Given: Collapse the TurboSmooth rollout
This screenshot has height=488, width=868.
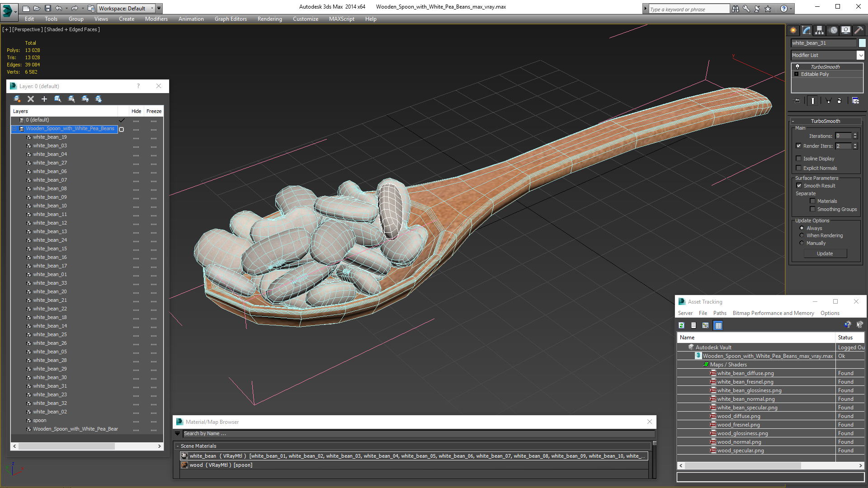Looking at the screenshot, I should tap(793, 121).
